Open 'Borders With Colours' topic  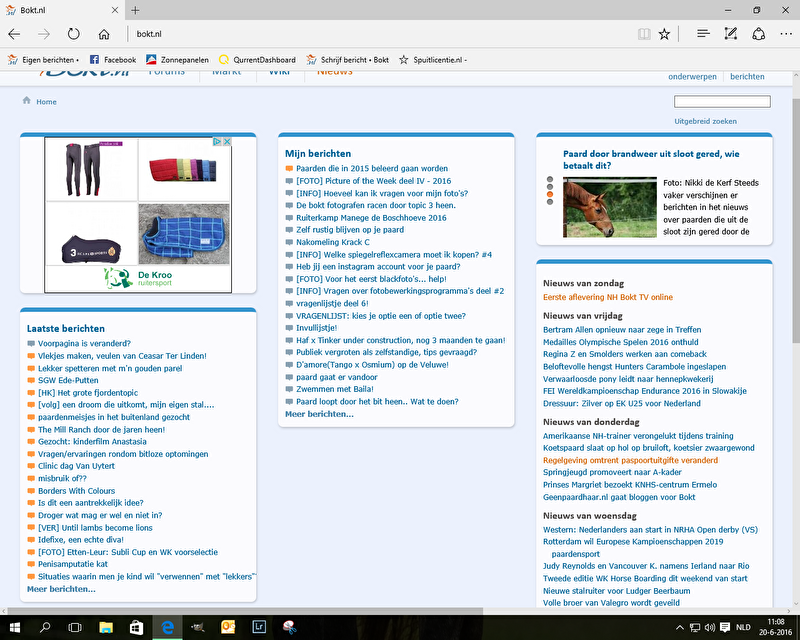coord(77,491)
